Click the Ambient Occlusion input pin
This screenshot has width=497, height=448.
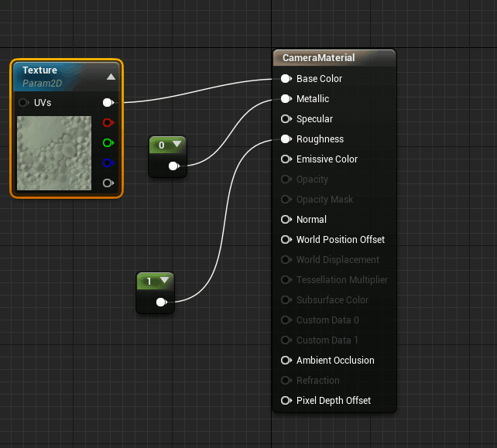coord(286,361)
